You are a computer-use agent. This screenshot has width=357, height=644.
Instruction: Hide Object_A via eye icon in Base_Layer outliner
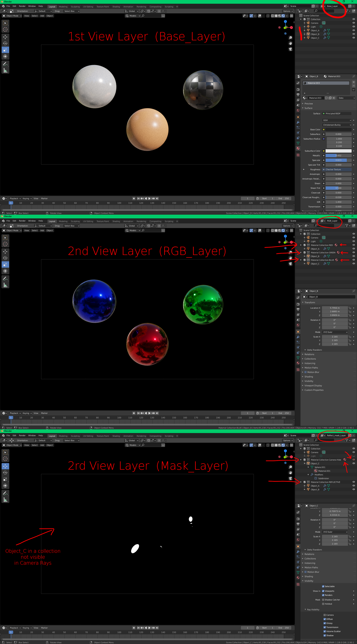(353, 30)
